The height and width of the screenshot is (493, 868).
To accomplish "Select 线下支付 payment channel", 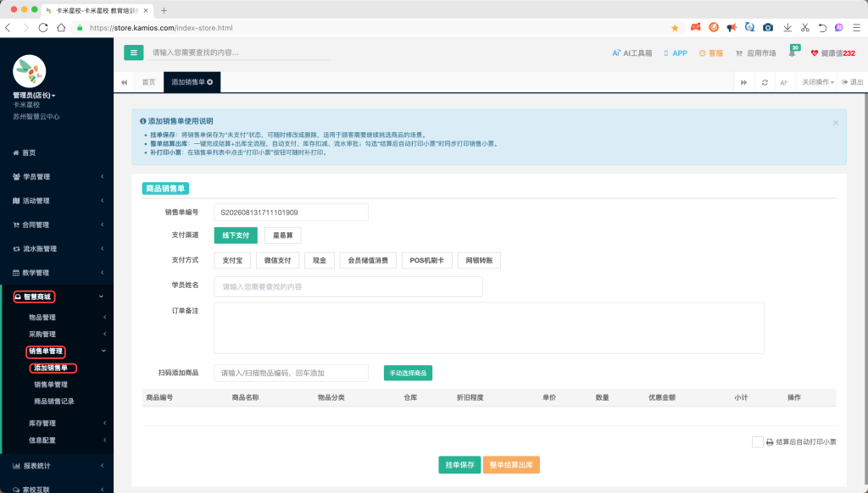I will click(x=236, y=235).
